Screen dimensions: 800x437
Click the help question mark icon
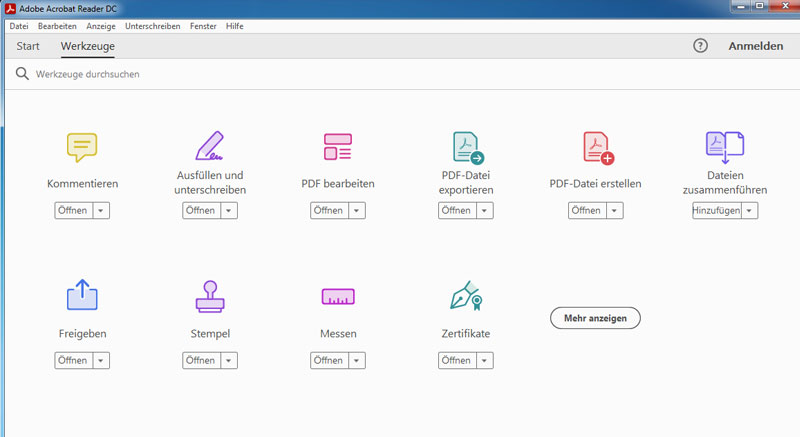click(700, 46)
